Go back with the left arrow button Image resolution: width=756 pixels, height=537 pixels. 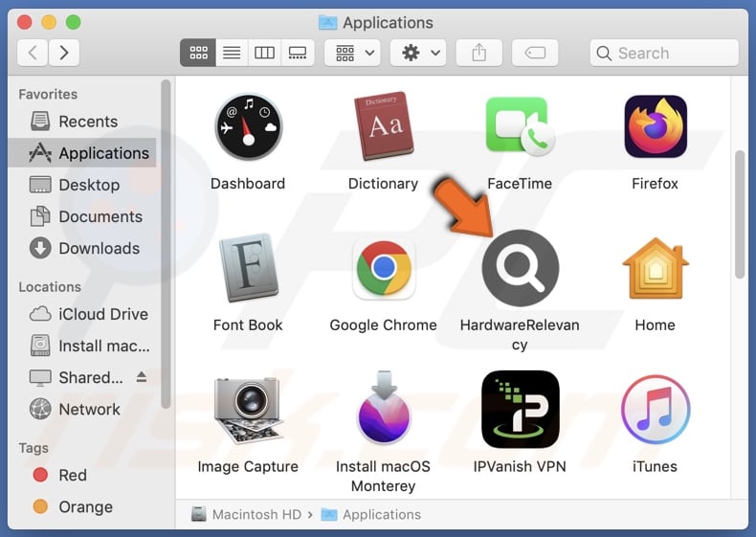coord(33,52)
